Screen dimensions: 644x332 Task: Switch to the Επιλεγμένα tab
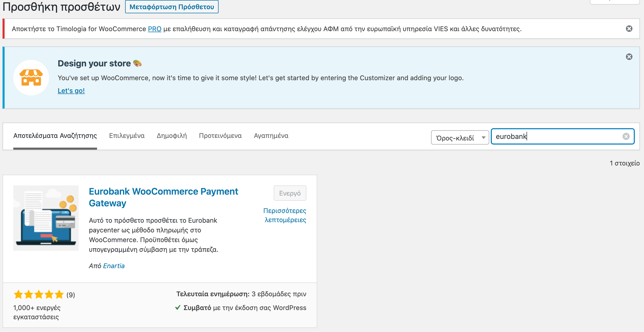click(x=127, y=136)
